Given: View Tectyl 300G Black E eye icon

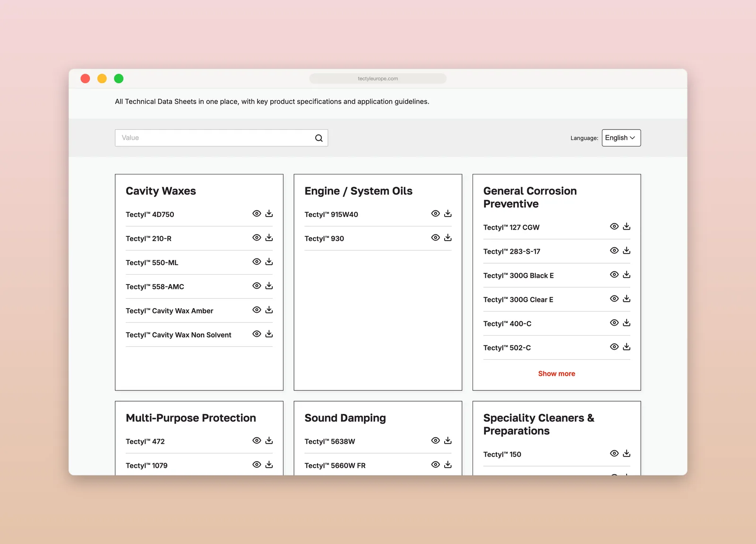Looking at the screenshot, I should click(614, 275).
